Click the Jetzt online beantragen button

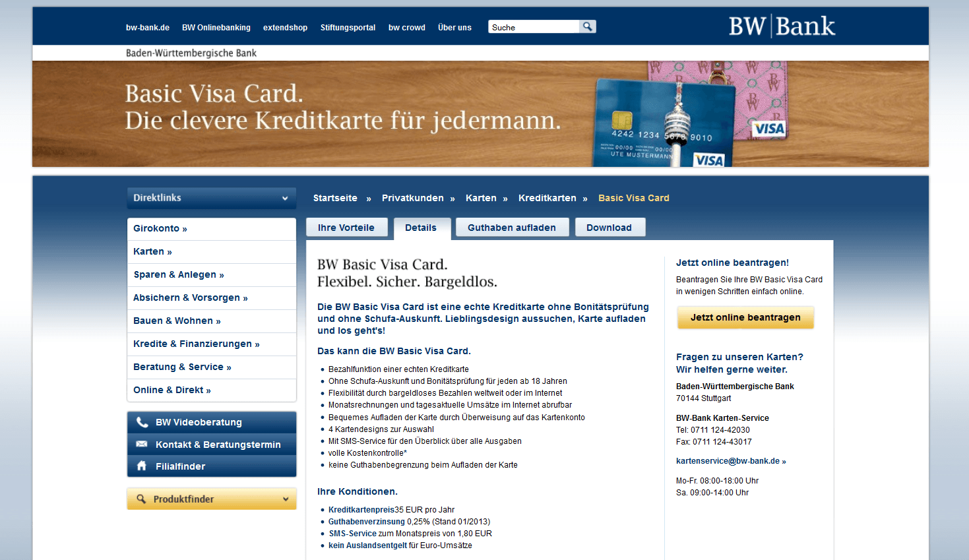click(745, 317)
